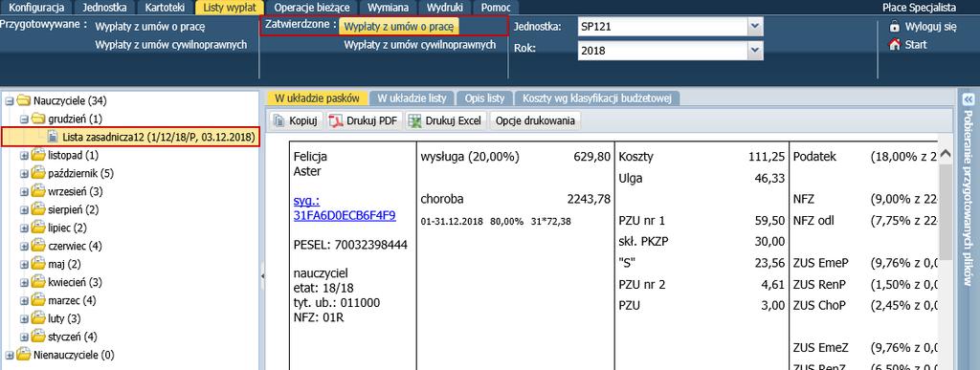This screenshot has width=980, height=370.
Task: Open the Pomoc tab
Action: coord(496,8)
